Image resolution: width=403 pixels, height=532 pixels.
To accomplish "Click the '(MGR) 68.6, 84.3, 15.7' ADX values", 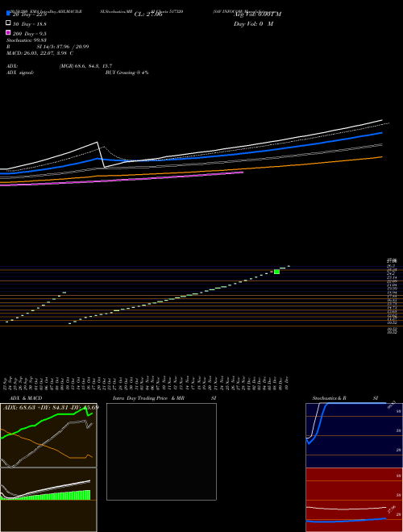I will click(x=85, y=66).
